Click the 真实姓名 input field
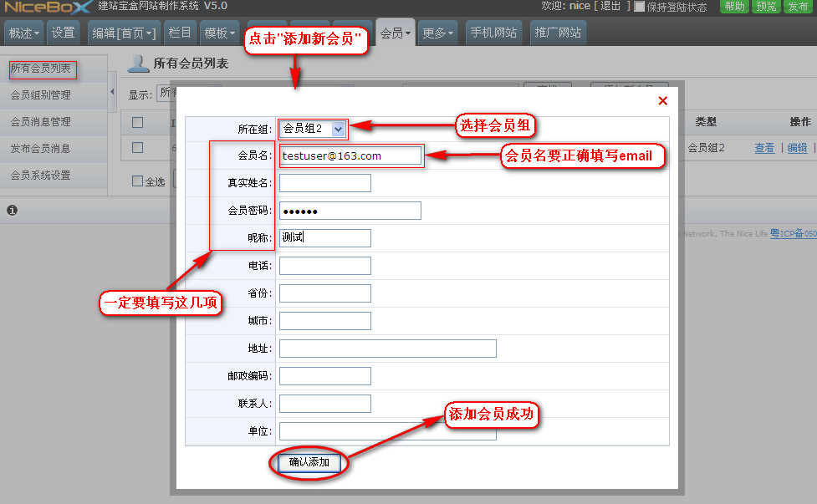The image size is (817, 504). point(325,183)
